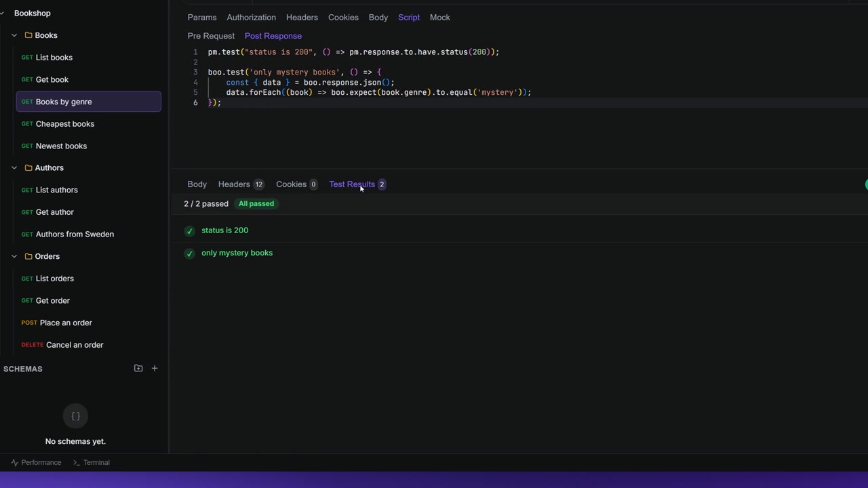Click the Orders folder icon
The height and width of the screenshot is (488, 868).
[x=28, y=256]
